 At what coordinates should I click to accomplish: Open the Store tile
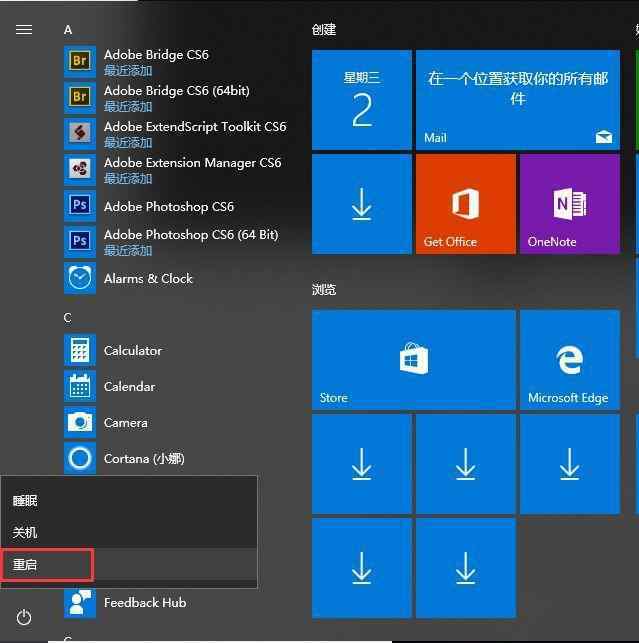413,360
